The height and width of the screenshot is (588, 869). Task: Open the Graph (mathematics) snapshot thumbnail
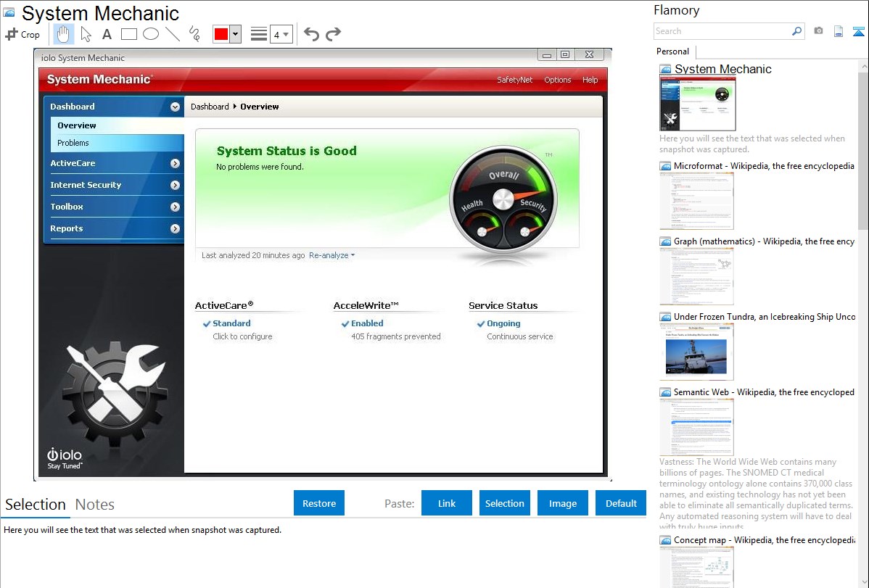coord(696,276)
